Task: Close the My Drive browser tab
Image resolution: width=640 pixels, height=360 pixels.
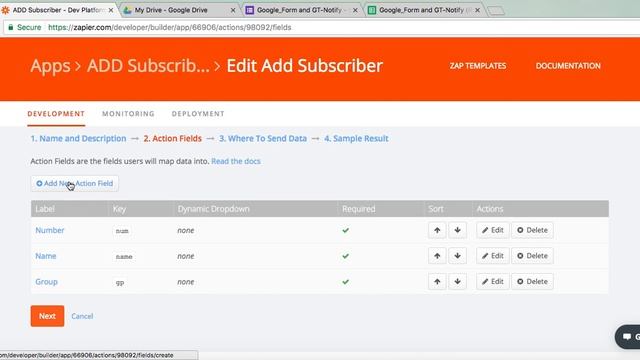Action: coord(233,10)
